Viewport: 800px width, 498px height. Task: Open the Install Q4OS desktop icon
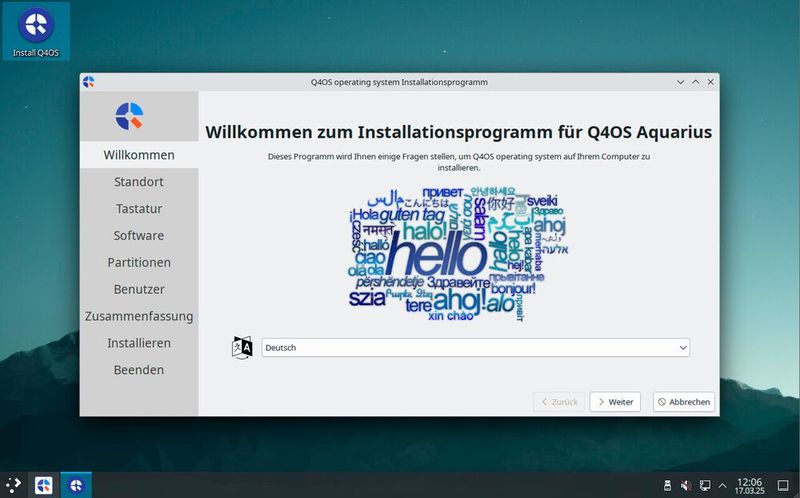(36, 31)
